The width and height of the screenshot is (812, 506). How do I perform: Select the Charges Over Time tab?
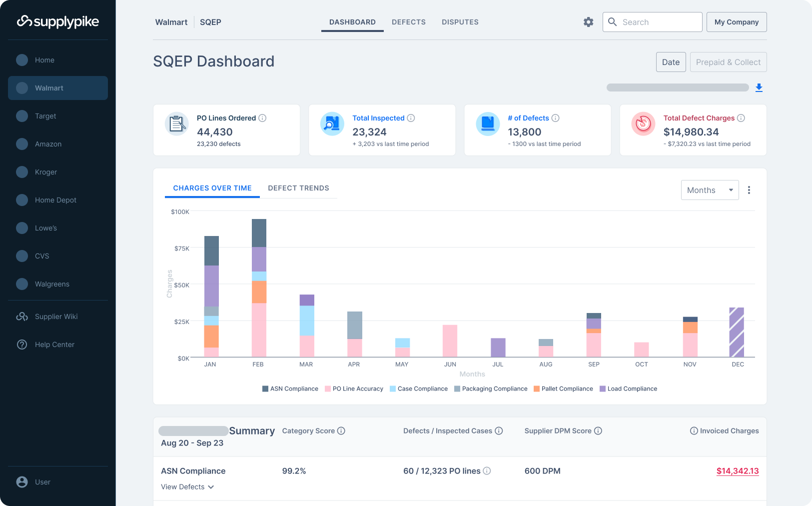click(x=212, y=188)
